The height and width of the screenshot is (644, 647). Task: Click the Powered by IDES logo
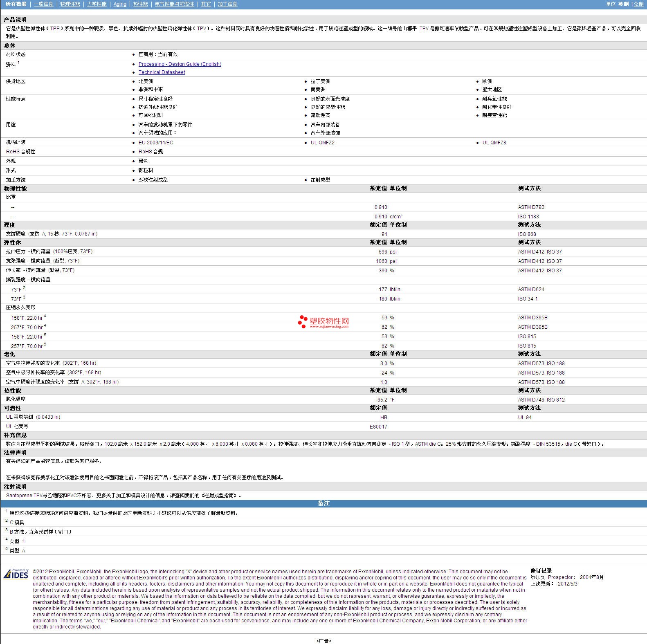tap(16, 574)
